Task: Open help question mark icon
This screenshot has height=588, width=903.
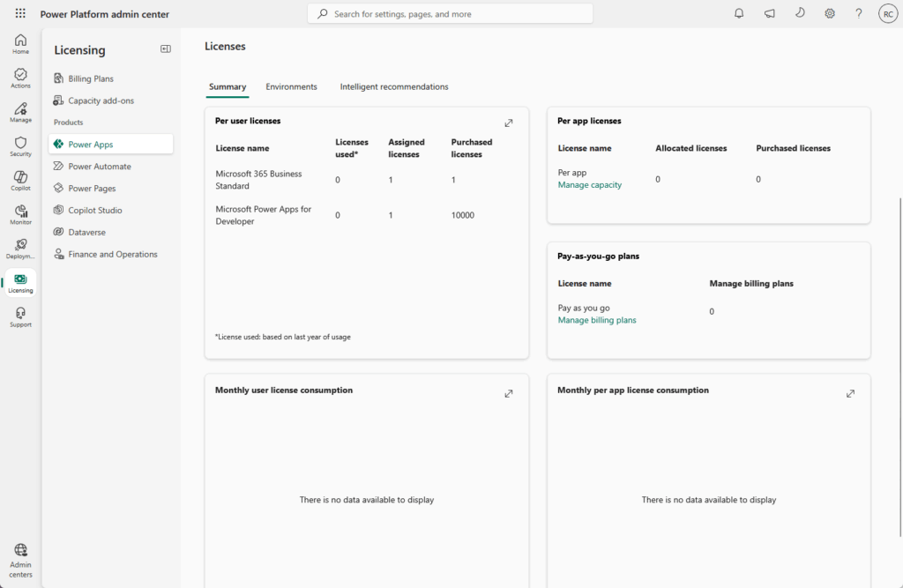Action: click(x=859, y=13)
